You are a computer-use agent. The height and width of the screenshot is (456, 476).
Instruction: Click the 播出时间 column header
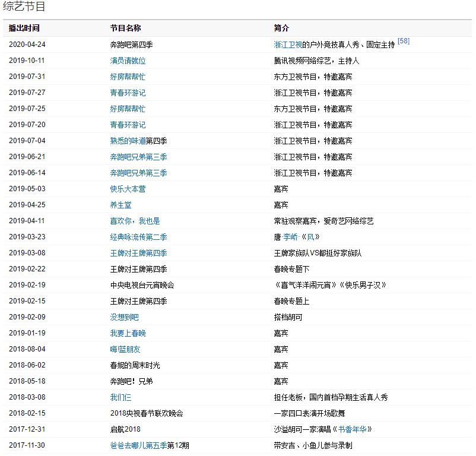coord(24,28)
